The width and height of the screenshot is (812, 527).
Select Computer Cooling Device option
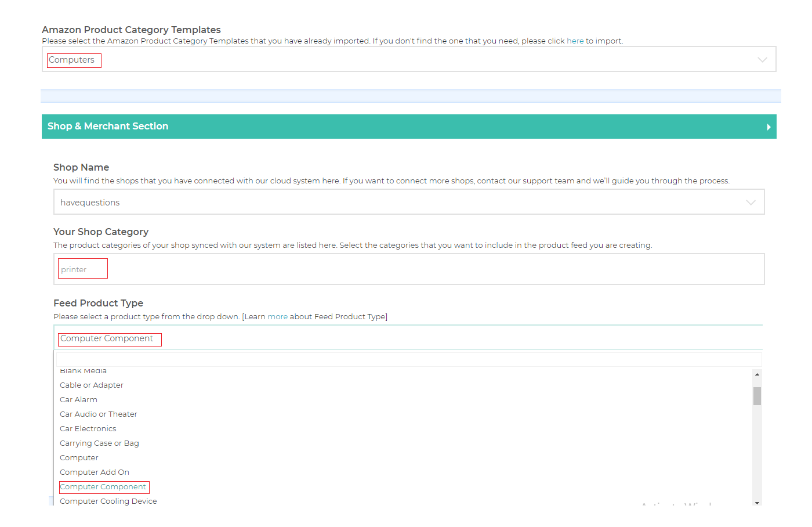pyautogui.click(x=108, y=501)
